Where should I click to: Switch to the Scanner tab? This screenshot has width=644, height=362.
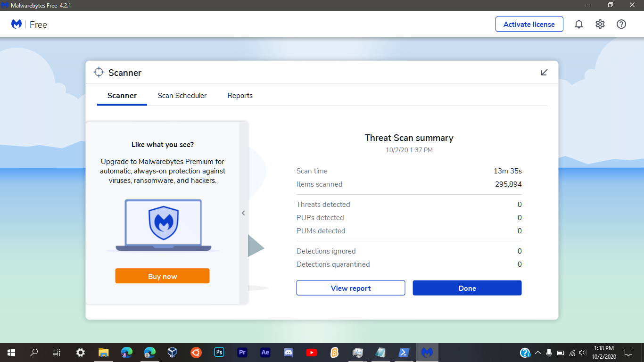[x=122, y=96]
